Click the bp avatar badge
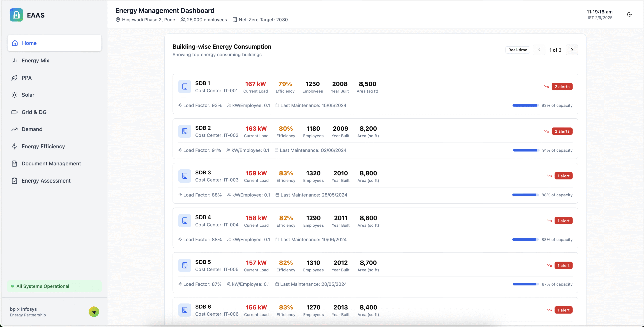 point(94,312)
